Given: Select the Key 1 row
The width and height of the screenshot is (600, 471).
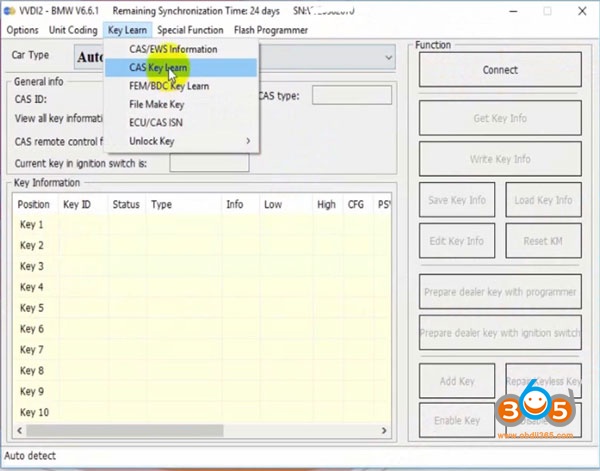Looking at the screenshot, I should point(202,225).
